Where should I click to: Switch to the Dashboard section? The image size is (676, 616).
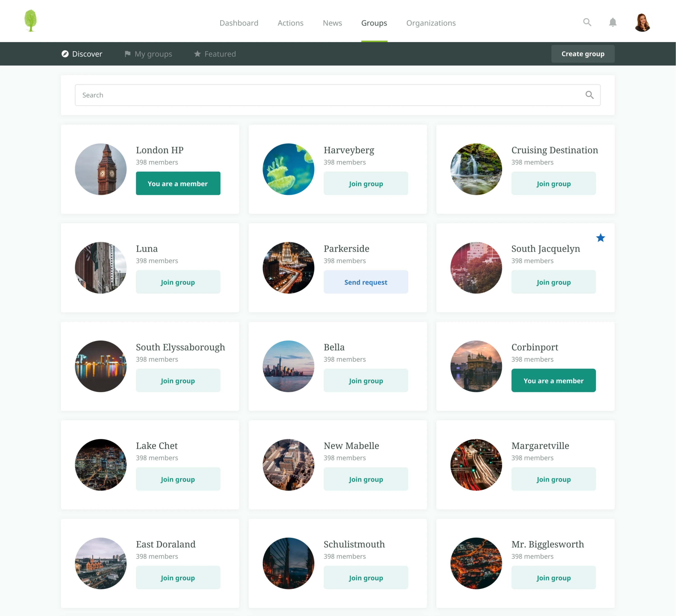pyautogui.click(x=239, y=23)
